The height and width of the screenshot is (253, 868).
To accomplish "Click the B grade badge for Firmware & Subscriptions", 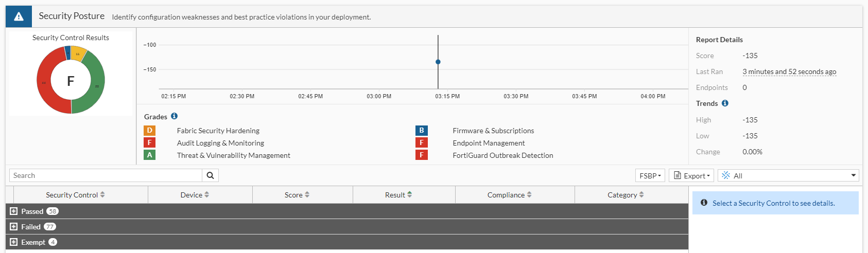I will click(x=422, y=131).
